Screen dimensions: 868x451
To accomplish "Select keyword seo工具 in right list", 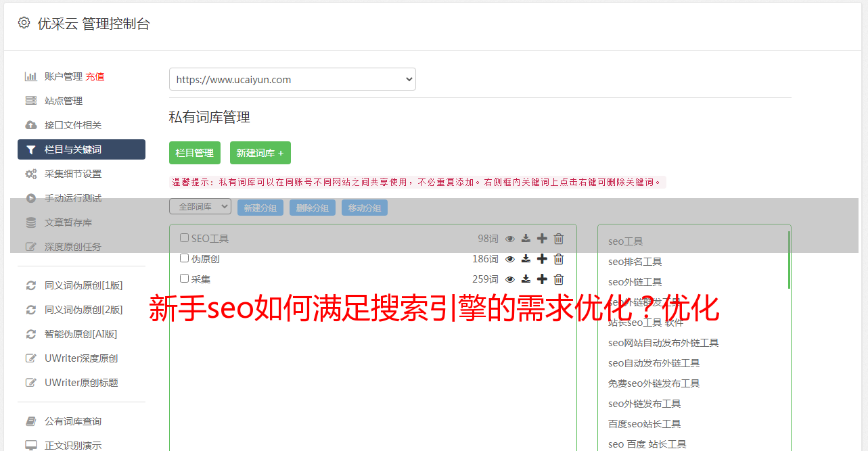I will tap(625, 241).
